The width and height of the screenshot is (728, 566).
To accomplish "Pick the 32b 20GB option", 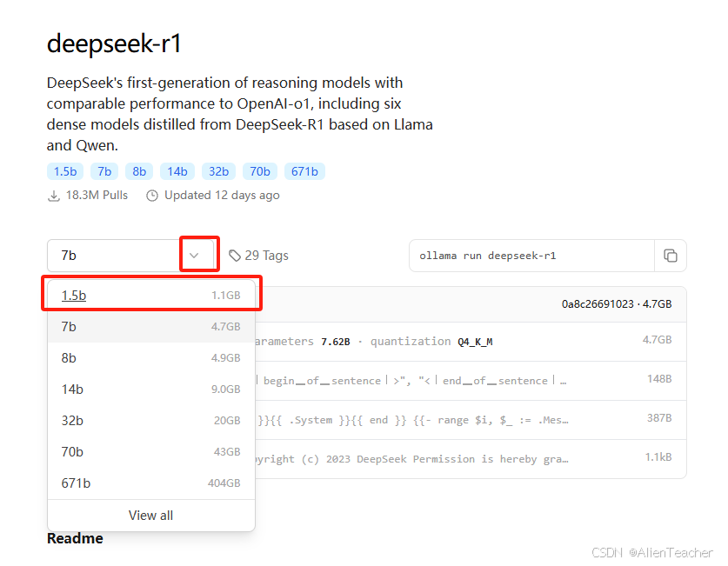I will (x=150, y=420).
